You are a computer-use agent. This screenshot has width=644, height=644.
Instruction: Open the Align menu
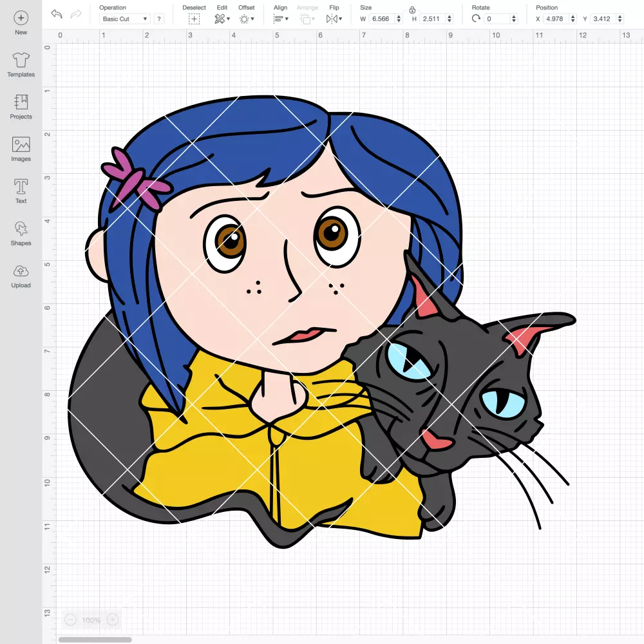pyautogui.click(x=281, y=19)
